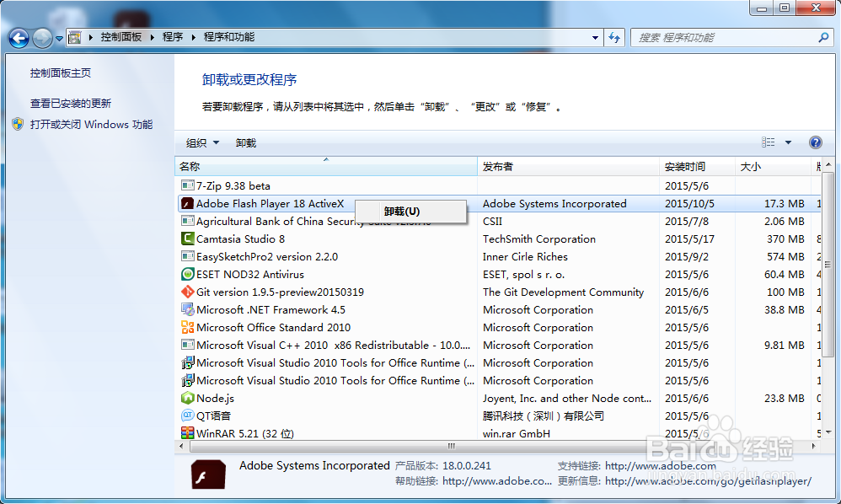Open recent pages dropdown arrow

59,39
